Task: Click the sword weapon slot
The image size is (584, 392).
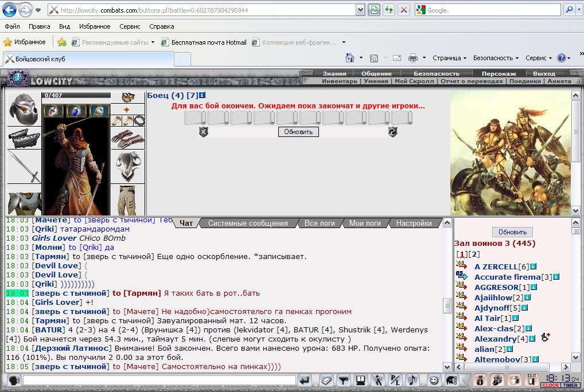Action: click(24, 167)
